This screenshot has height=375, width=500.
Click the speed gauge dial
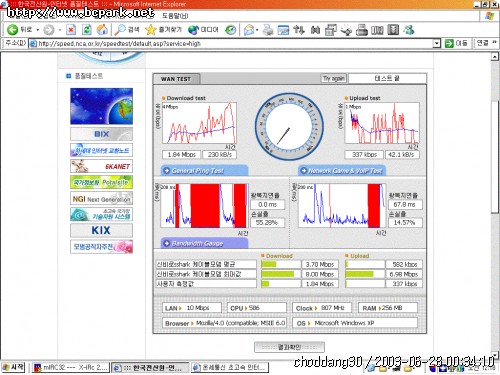[x=289, y=127]
